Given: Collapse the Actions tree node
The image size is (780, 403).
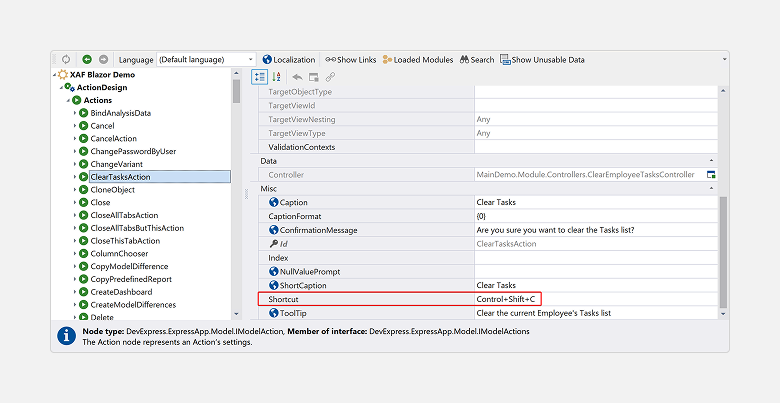Looking at the screenshot, I should point(68,100).
